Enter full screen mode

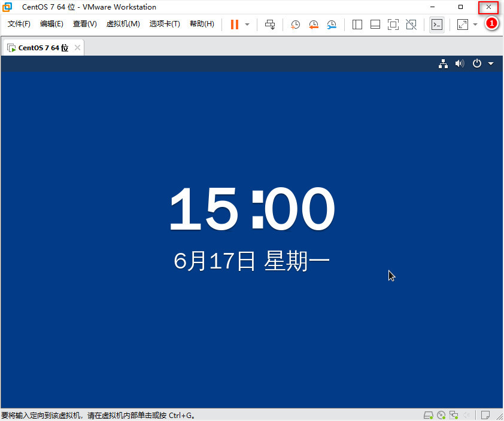click(x=393, y=25)
